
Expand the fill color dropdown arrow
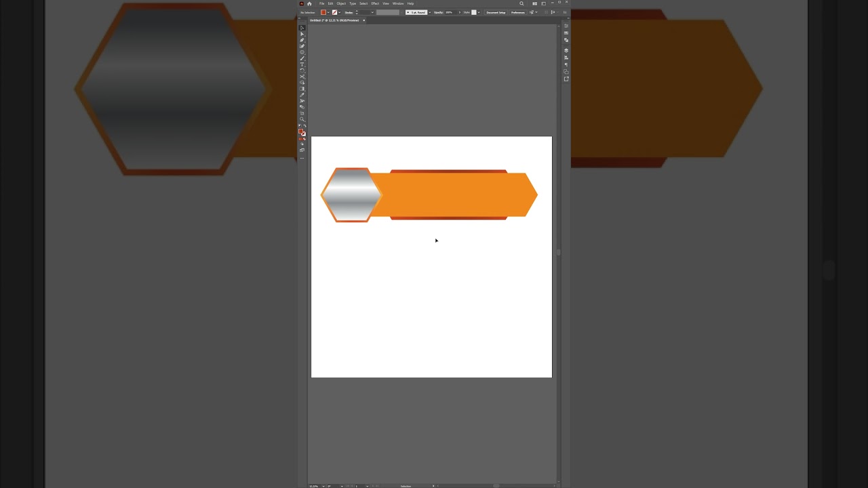[329, 12]
